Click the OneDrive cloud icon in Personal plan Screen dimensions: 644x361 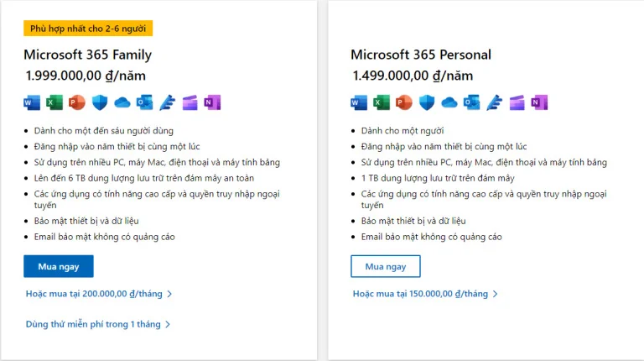pyautogui.click(x=449, y=102)
